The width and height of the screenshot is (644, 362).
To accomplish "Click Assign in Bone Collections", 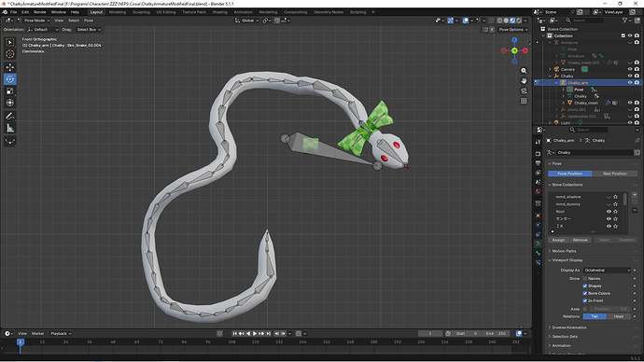I will 558,240.
